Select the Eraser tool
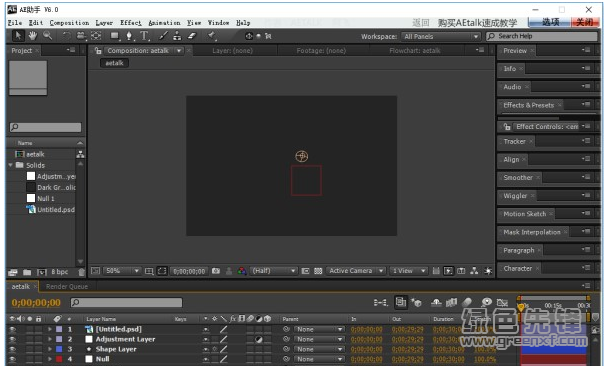Screen dimensions: 609x366 [192, 36]
